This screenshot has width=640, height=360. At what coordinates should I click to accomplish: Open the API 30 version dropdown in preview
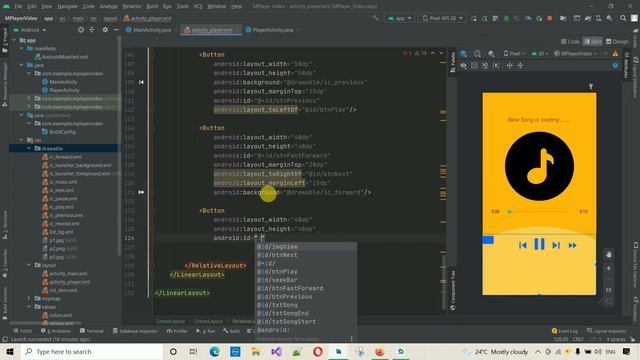pyautogui.click(x=540, y=53)
